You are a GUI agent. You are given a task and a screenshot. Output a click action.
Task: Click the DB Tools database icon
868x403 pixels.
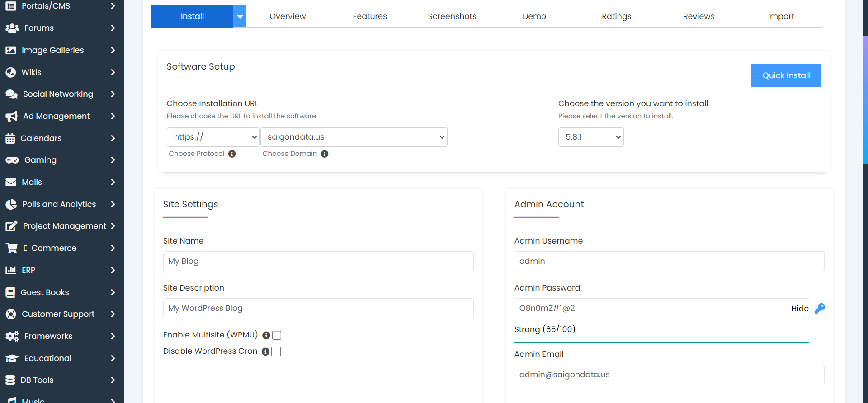click(x=10, y=380)
